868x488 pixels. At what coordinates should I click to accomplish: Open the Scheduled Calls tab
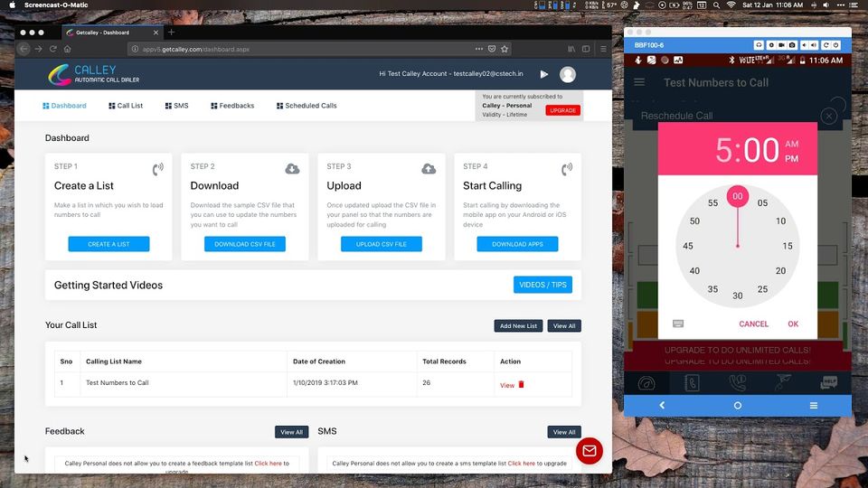pyautogui.click(x=307, y=106)
